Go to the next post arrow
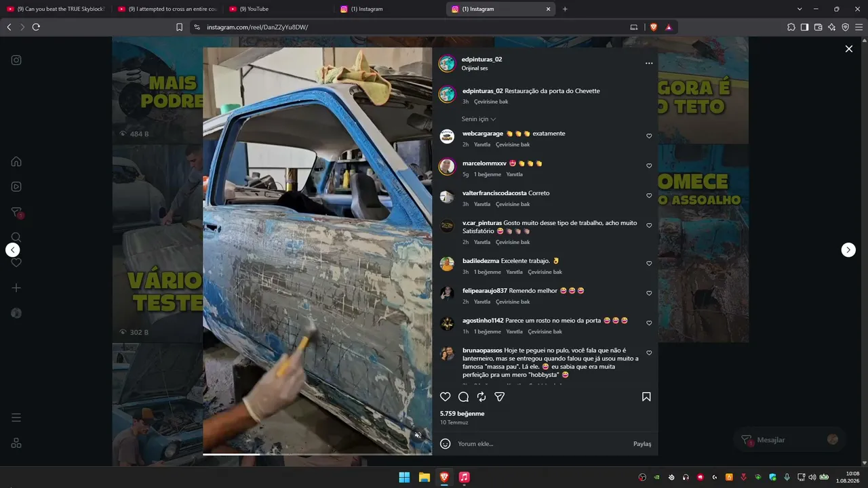This screenshot has height=488, width=868. (x=848, y=249)
